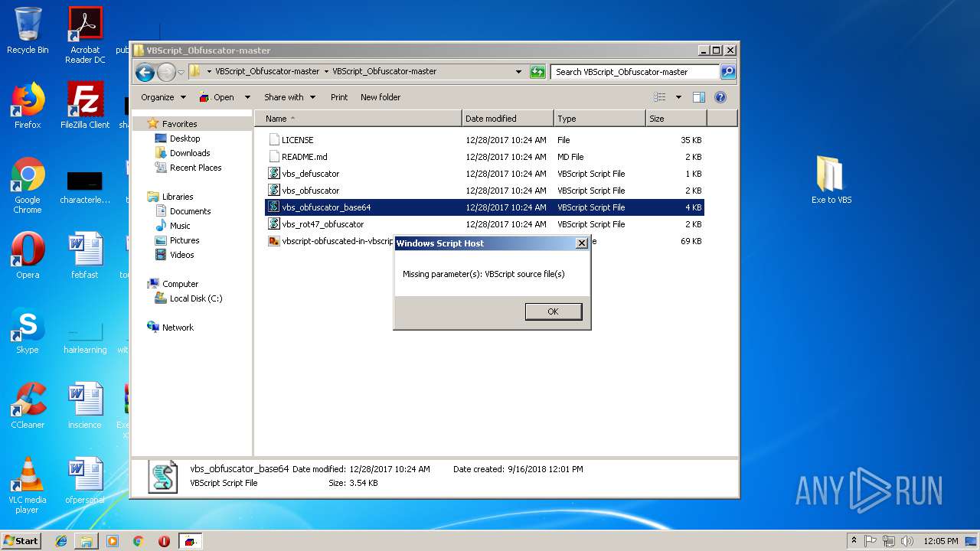Select vbscript-obfuscated-in-vbscript file

point(329,241)
